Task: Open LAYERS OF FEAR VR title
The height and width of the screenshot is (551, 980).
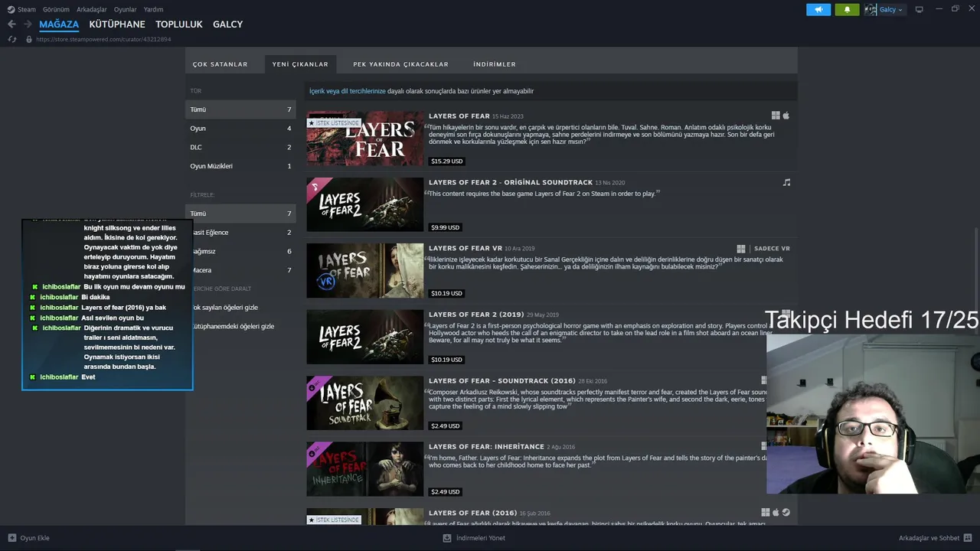Action: tap(465, 249)
